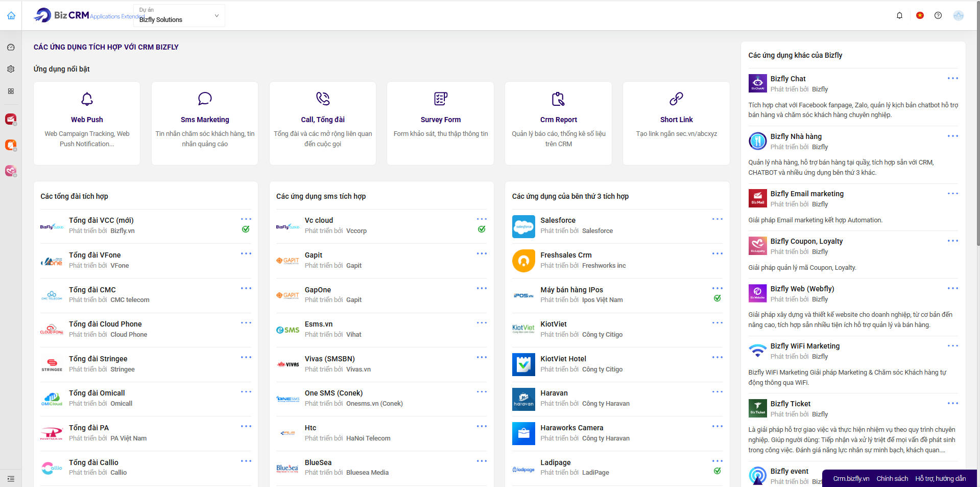The image size is (980, 487).
Task: Click the Bizfly WiFi Marketing logo
Action: (757, 351)
